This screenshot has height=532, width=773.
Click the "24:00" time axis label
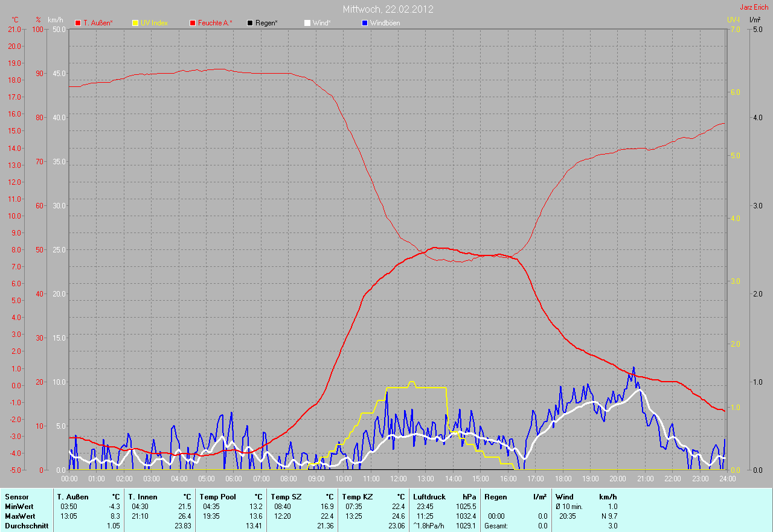coord(727,478)
